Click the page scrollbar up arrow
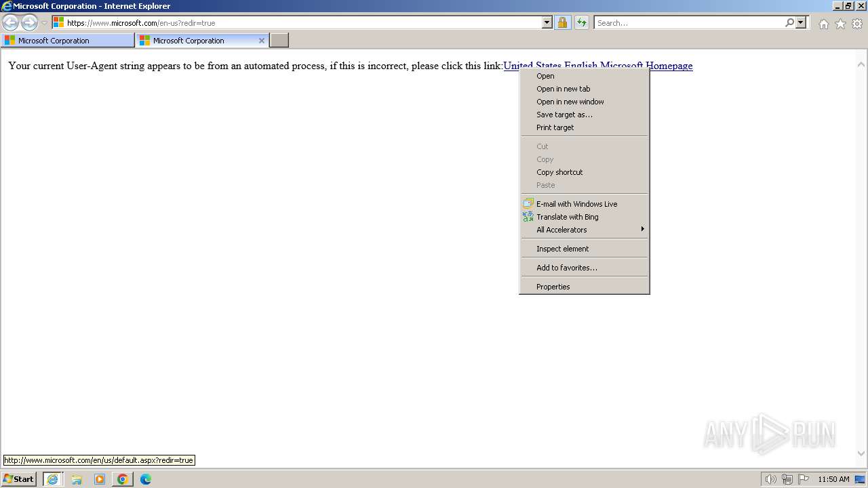This screenshot has height=488, width=868. [x=861, y=64]
